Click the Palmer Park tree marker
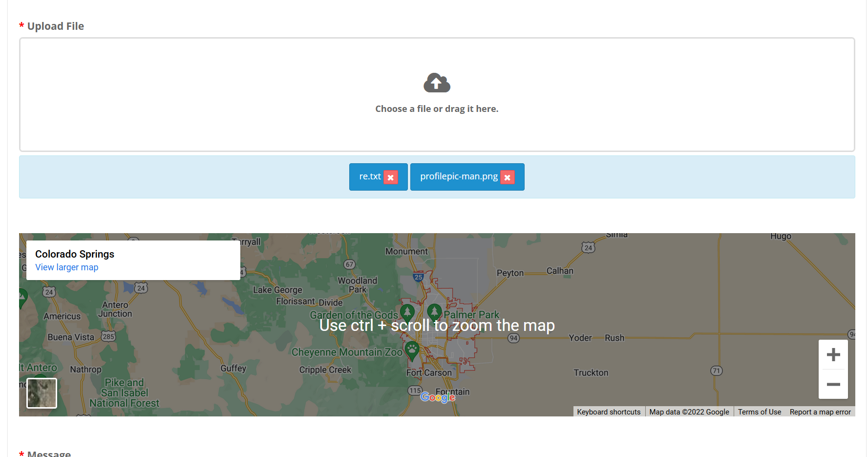The image size is (868, 457). (x=434, y=311)
